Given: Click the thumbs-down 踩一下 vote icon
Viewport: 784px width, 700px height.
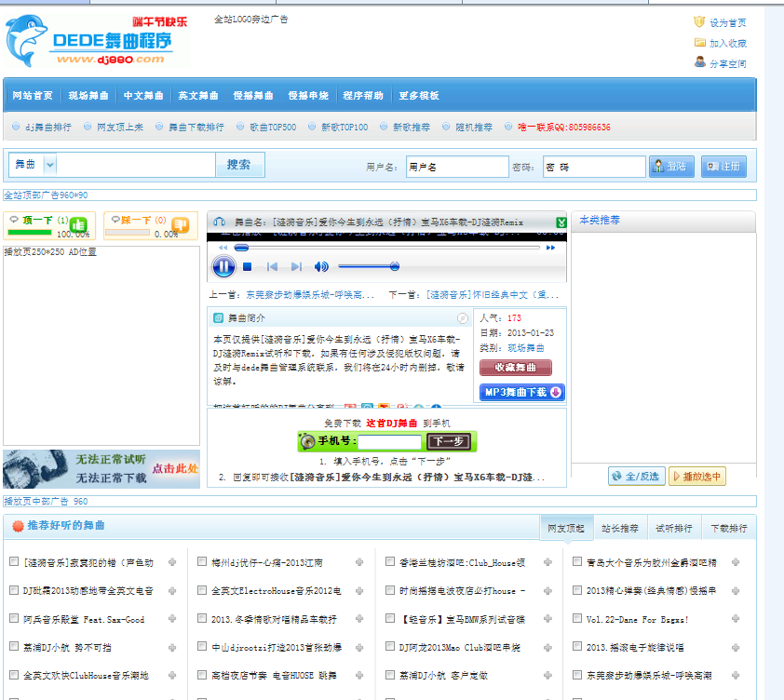Looking at the screenshot, I should (180, 224).
